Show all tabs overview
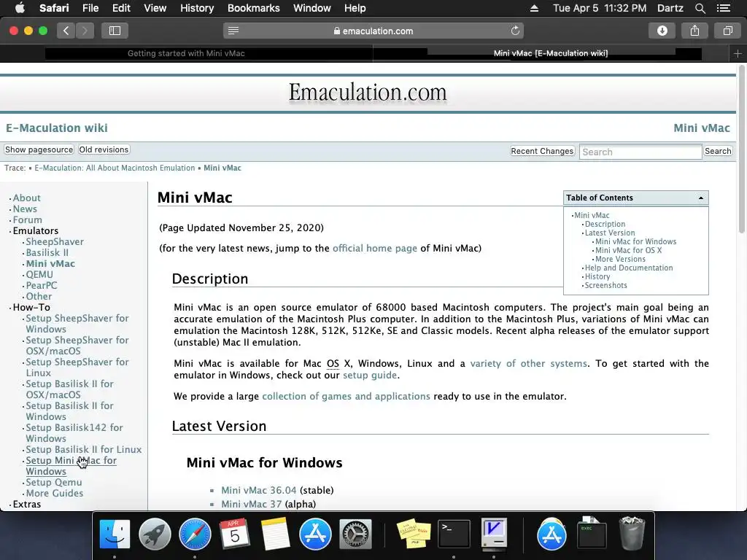This screenshot has width=747, height=560. 727,31
